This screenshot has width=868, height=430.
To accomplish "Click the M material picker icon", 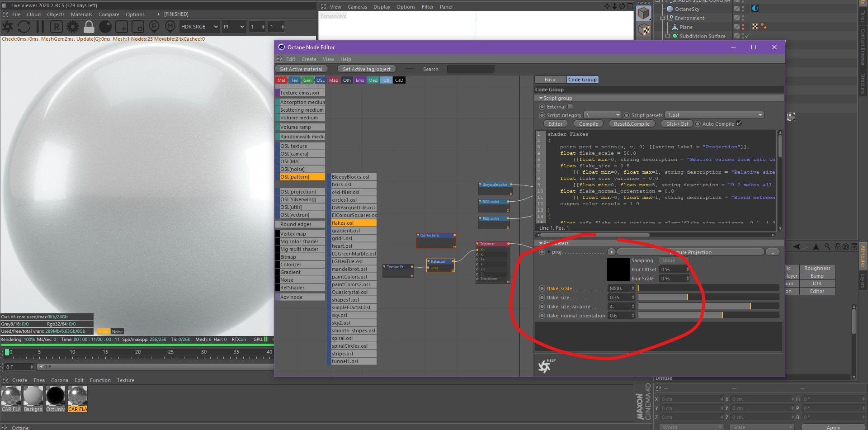I will pos(170,26).
